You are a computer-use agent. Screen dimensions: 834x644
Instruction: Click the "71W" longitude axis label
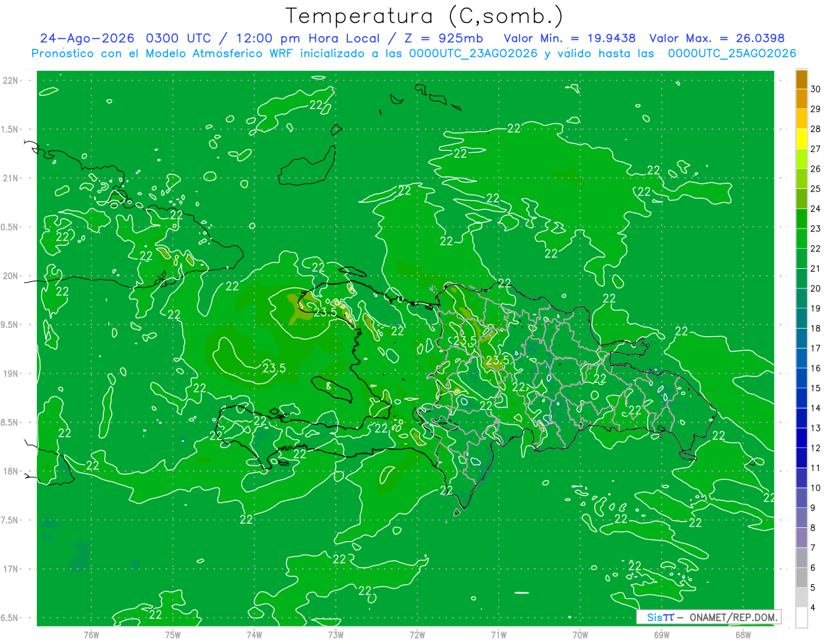coord(498,634)
